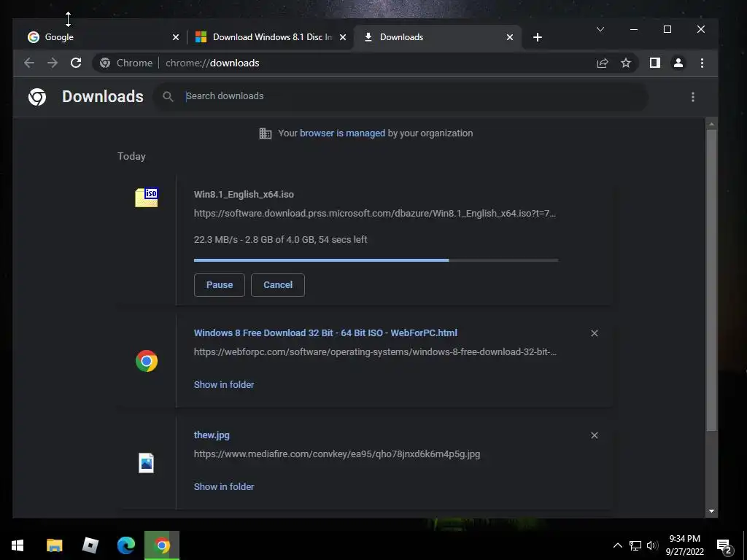Open the Chrome side panel icon
Viewport: 747px width, 560px height.
pos(655,63)
